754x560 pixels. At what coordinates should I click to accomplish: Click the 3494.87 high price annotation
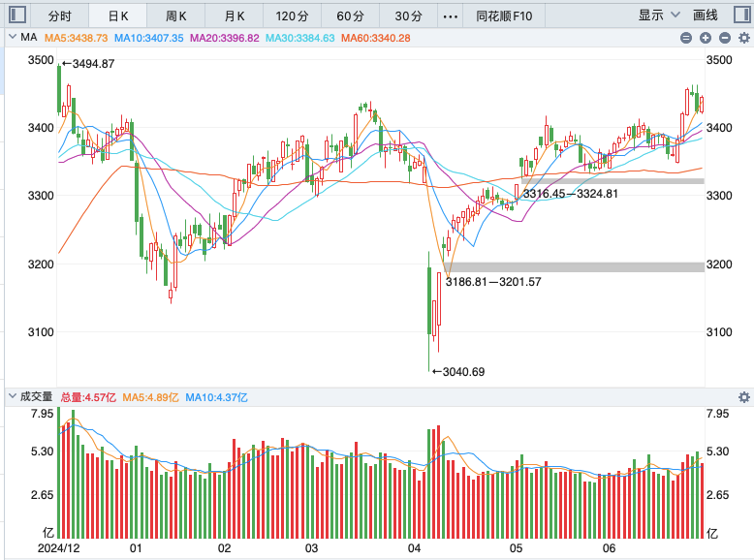click(x=88, y=63)
